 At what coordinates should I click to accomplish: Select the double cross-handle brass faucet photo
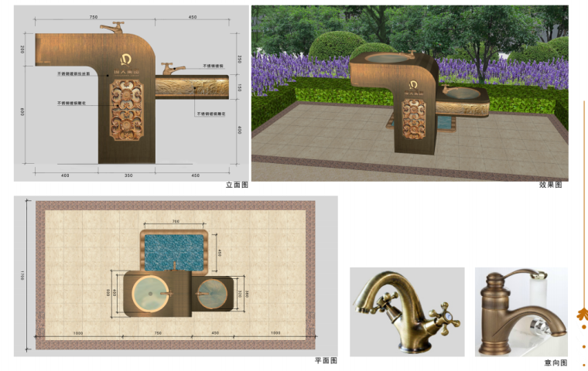(407, 311)
